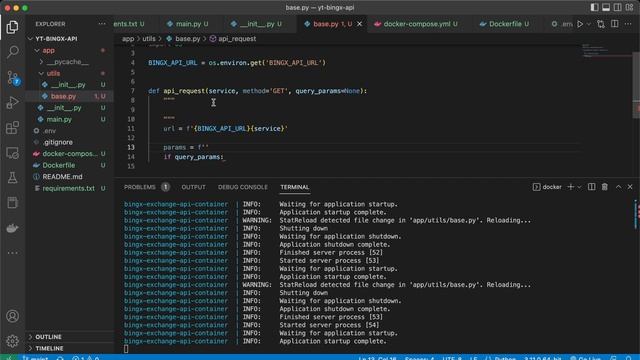This screenshot has width=640, height=360.
Task: Open the run options dropdown arrow
Action: point(589,24)
